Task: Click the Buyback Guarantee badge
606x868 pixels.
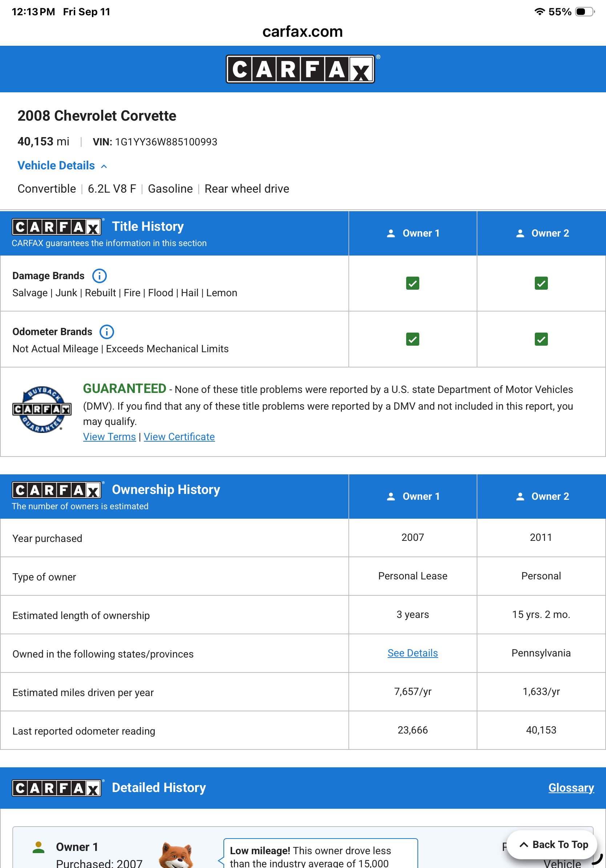Action: click(x=42, y=409)
